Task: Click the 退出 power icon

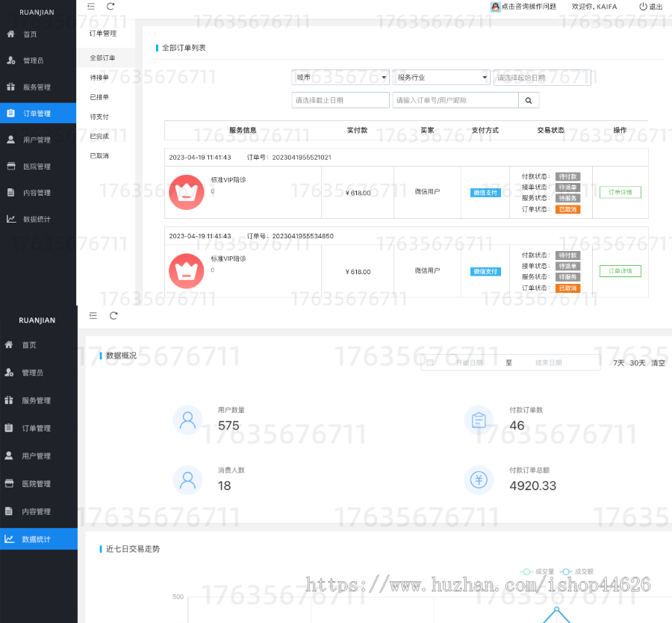Action: pos(643,7)
